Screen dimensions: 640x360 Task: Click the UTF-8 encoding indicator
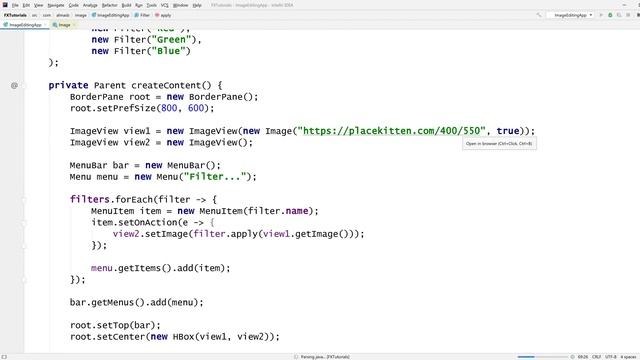(611, 357)
